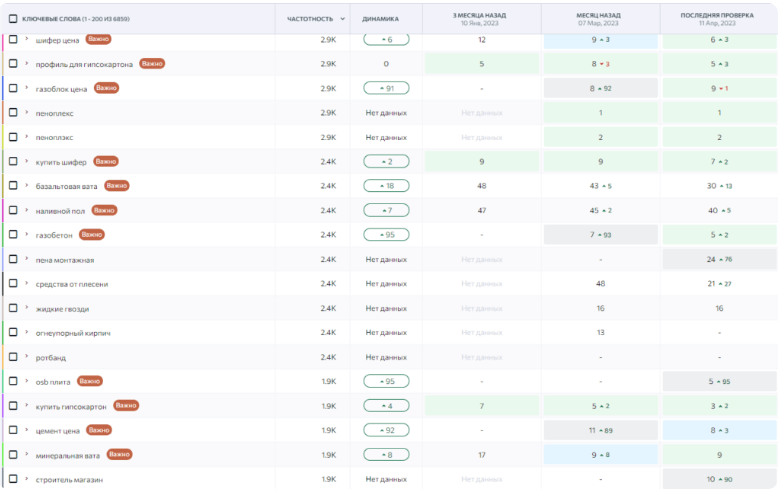Click the '+8' dynamics pill for 'минеральная вата'
Image resolution: width=783 pixels, height=501 pixels.
coord(387,455)
